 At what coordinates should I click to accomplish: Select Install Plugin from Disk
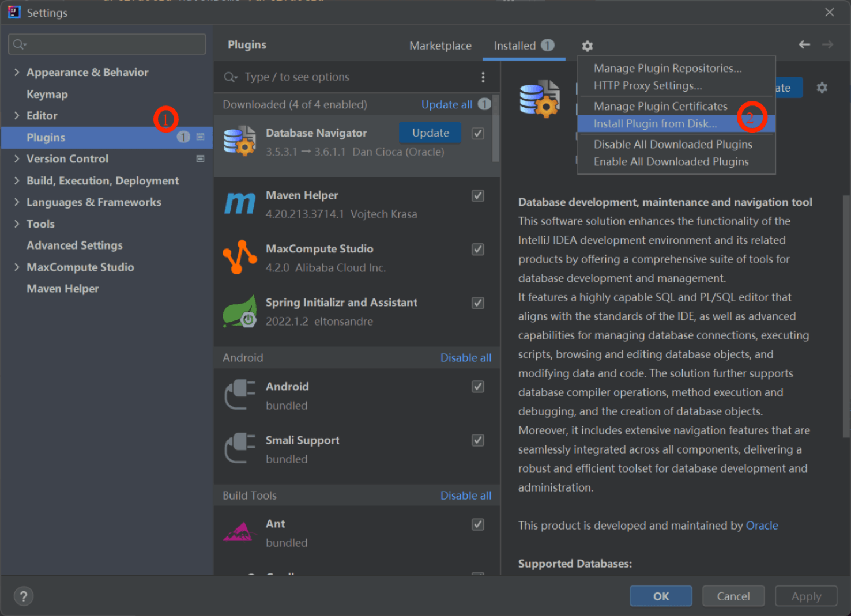click(676, 123)
